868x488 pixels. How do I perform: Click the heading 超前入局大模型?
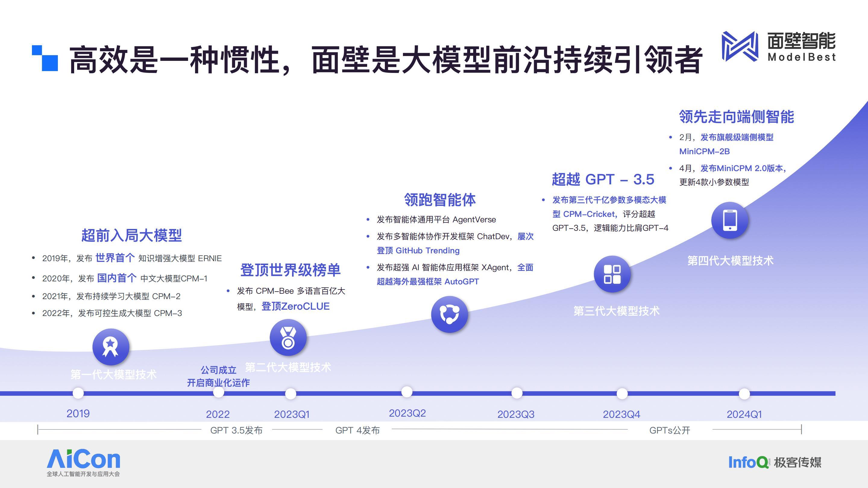[x=131, y=235]
